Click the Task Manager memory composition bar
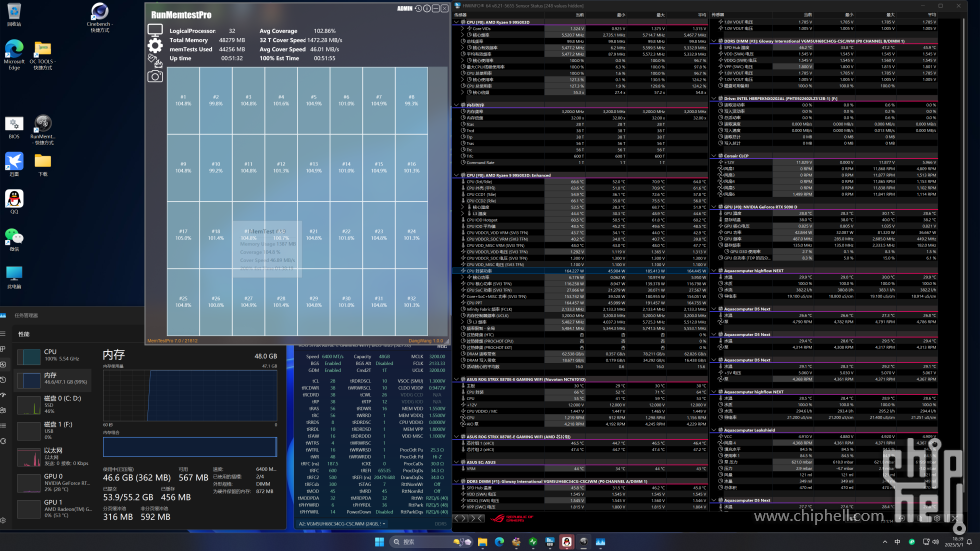 click(x=190, y=447)
